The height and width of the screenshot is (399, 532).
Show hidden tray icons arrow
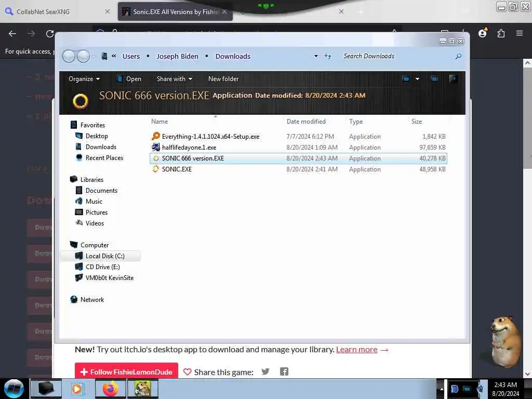442,389
